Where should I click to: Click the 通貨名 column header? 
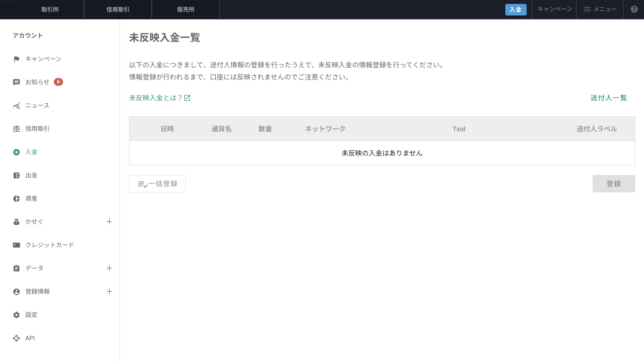click(x=221, y=129)
